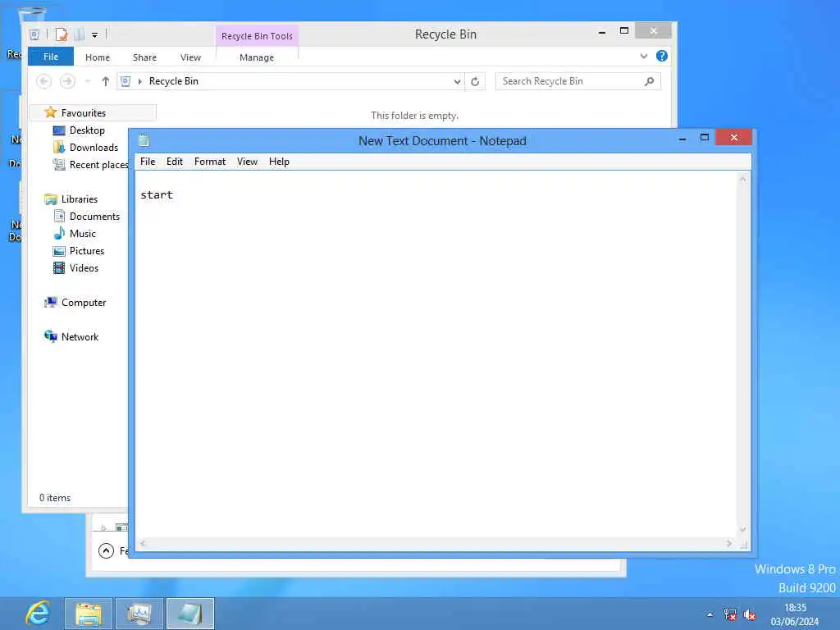Screen dimensions: 840x630
Task: Maximize the Recycle Bin window
Action: 624,31
